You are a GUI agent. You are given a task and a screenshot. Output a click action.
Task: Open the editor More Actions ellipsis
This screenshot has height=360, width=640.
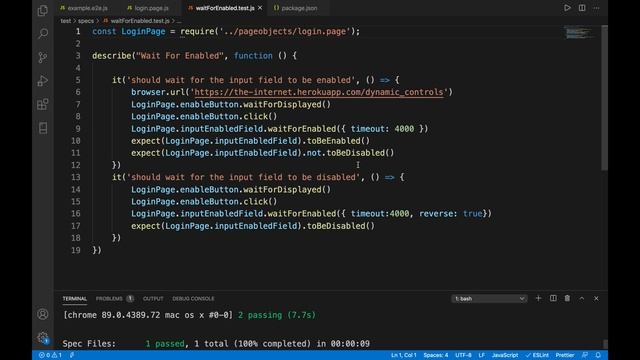click(596, 8)
